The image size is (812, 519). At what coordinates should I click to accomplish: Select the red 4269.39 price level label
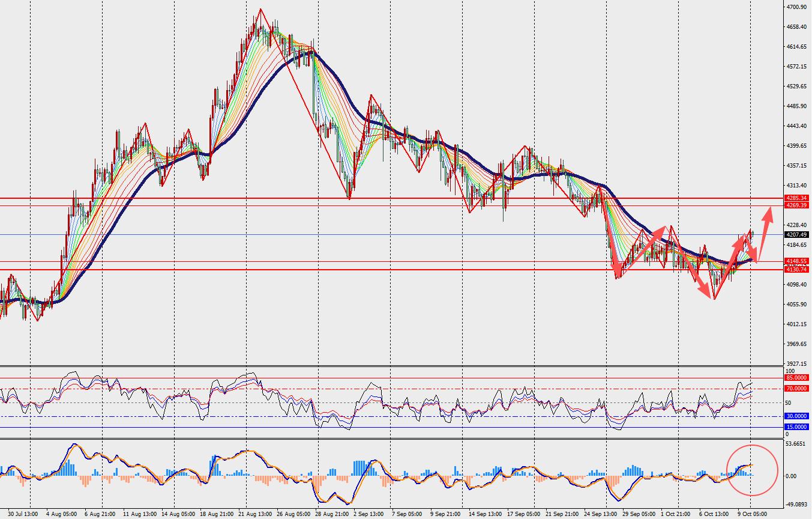(x=796, y=205)
